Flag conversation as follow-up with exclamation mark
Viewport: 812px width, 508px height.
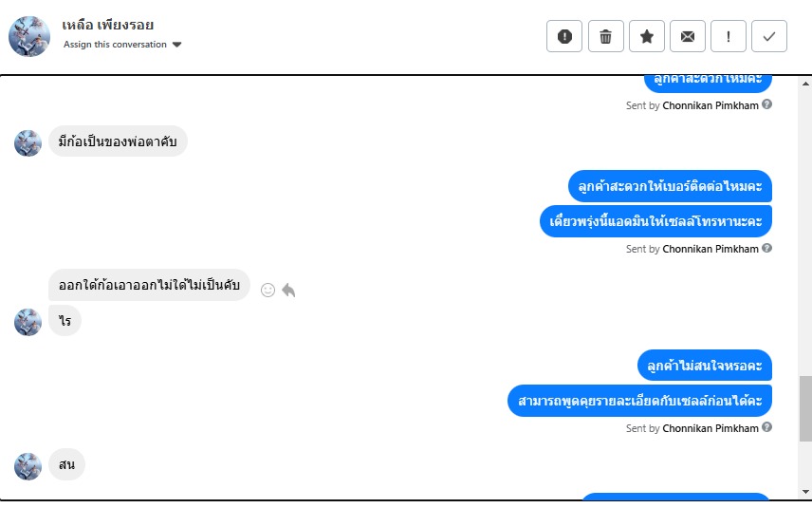tap(729, 36)
